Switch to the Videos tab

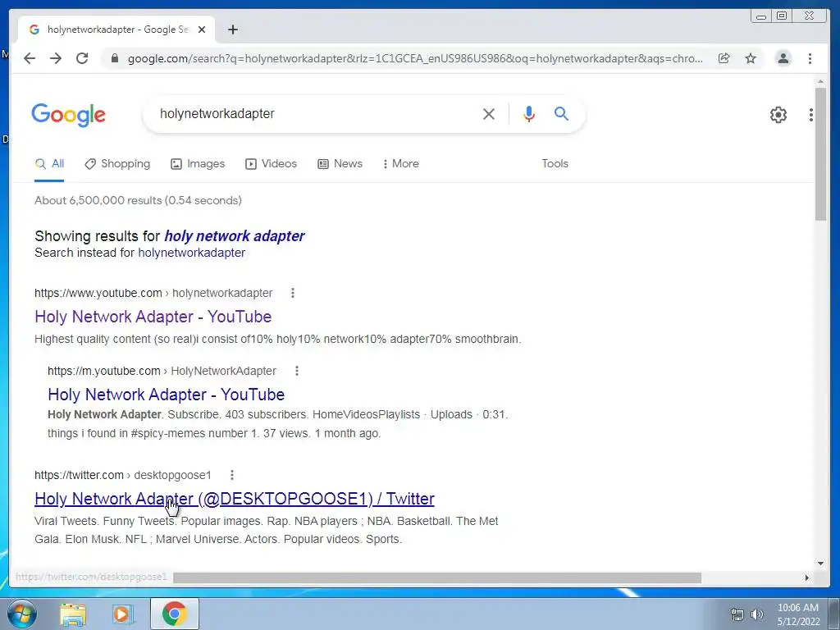coord(271,164)
